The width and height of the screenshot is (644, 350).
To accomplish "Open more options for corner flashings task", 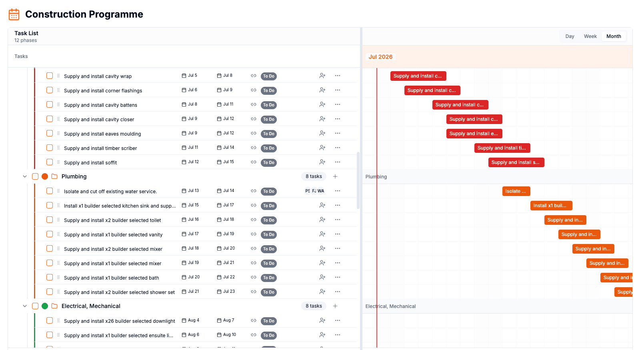I will click(338, 90).
